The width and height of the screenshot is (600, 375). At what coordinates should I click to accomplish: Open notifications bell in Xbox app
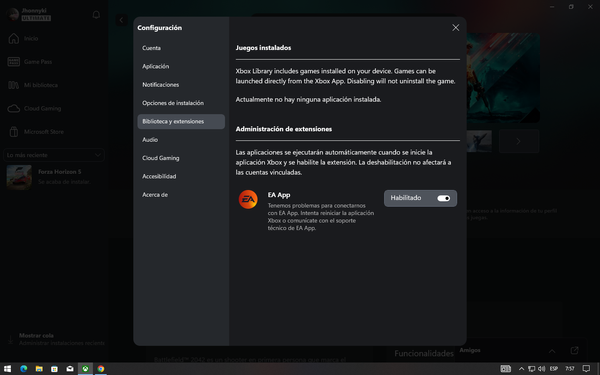[x=96, y=15]
